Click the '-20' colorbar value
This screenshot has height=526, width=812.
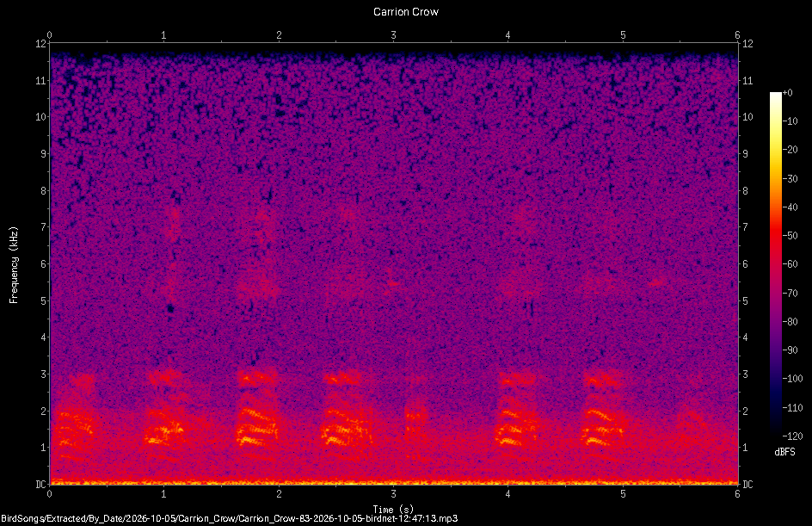[x=790, y=150]
